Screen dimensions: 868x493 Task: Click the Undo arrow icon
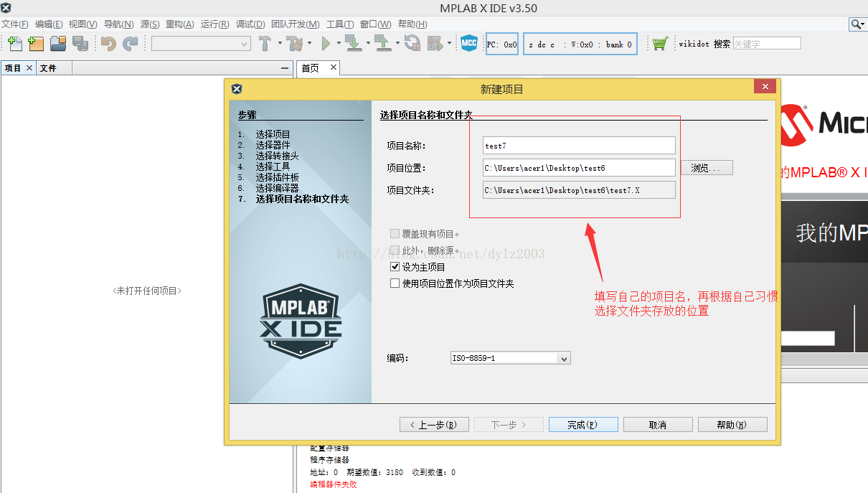[108, 44]
